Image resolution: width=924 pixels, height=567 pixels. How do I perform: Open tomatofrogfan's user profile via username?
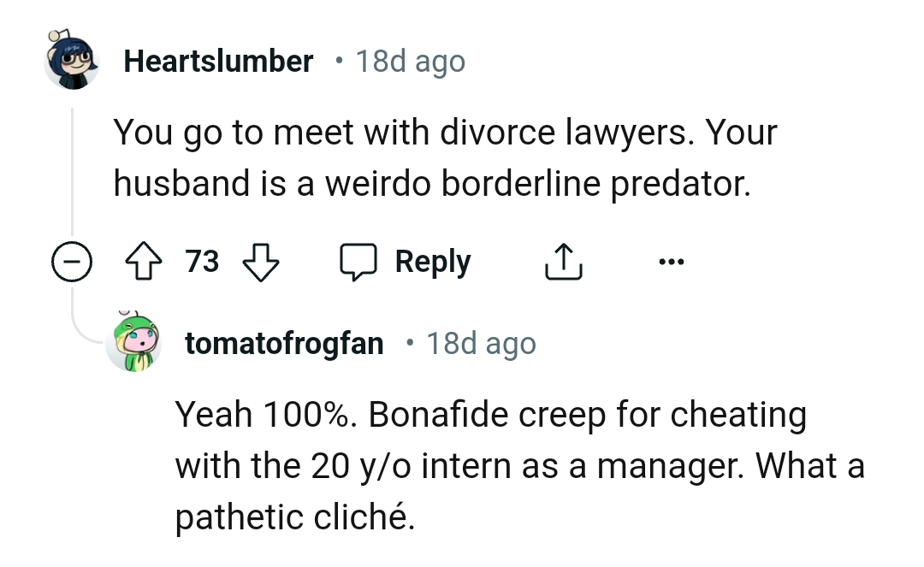[284, 342]
